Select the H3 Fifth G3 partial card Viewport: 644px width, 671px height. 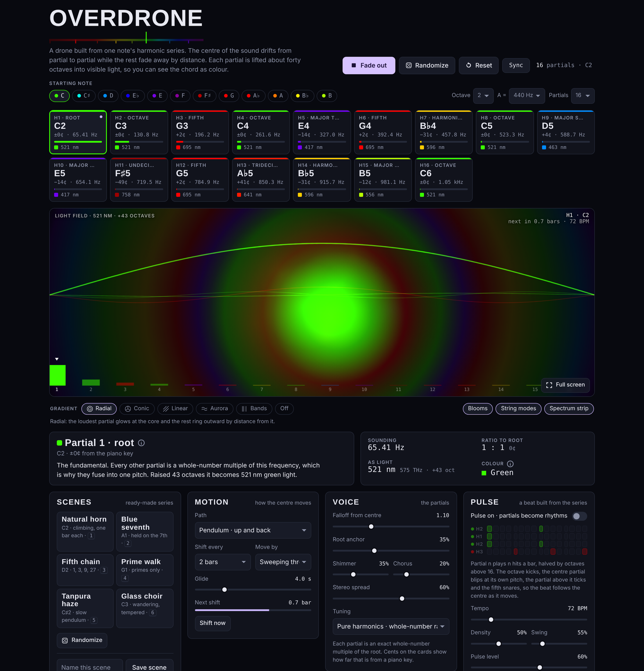click(x=200, y=132)
